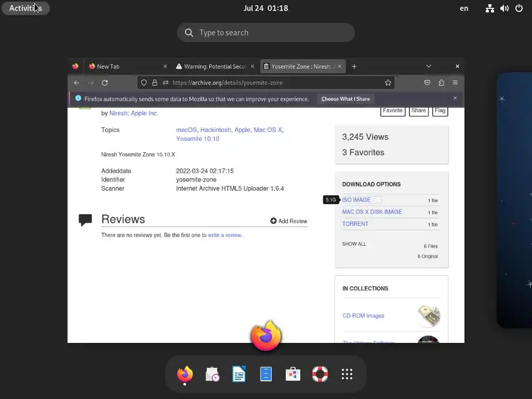The height and width of the screenshot is (399, 532).
Task: Select the adjacent workspace thumbnail
Action: tap(514, 200)
